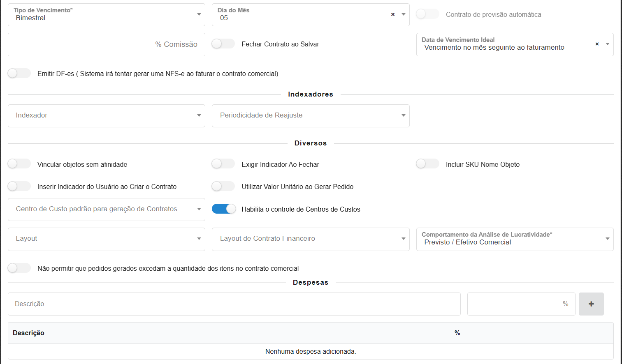Toggle Inserir Indicador do Usuário ao Criar o Contrato
The image size is (622, 364).
pos(19,186)
